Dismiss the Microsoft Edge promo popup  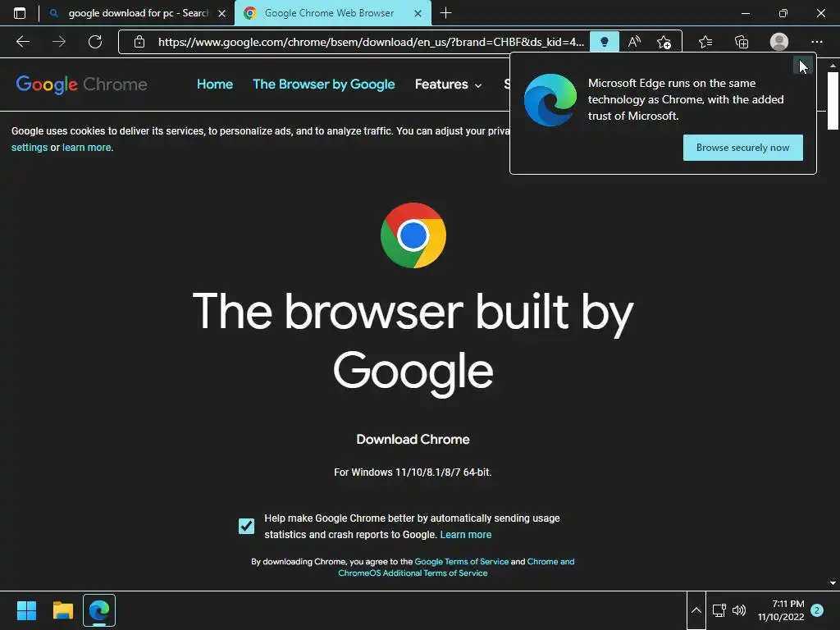802,66
